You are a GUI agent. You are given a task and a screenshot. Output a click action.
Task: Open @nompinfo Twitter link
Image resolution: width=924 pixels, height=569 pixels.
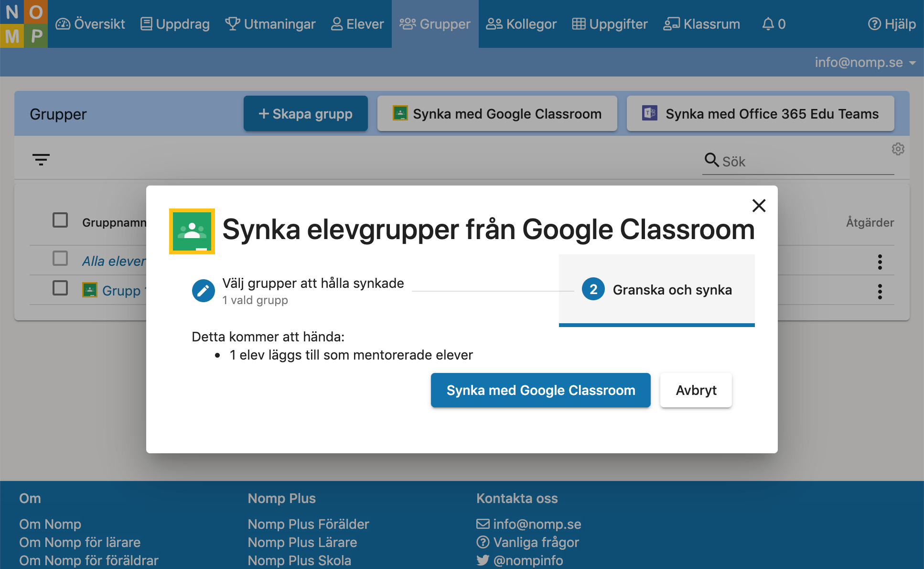pyautogui.click(x=520, y=560)
